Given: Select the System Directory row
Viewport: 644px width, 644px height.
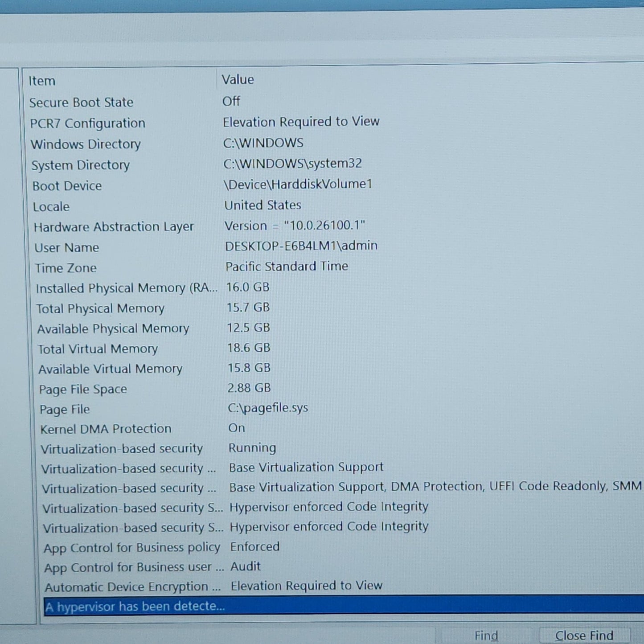Looking at the screenshot, I should 81,165.
